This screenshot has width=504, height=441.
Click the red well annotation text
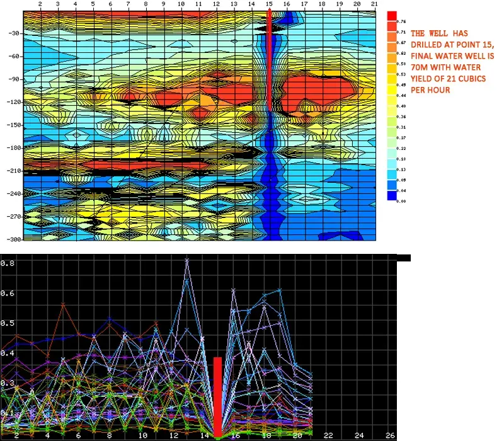[452, 61]
